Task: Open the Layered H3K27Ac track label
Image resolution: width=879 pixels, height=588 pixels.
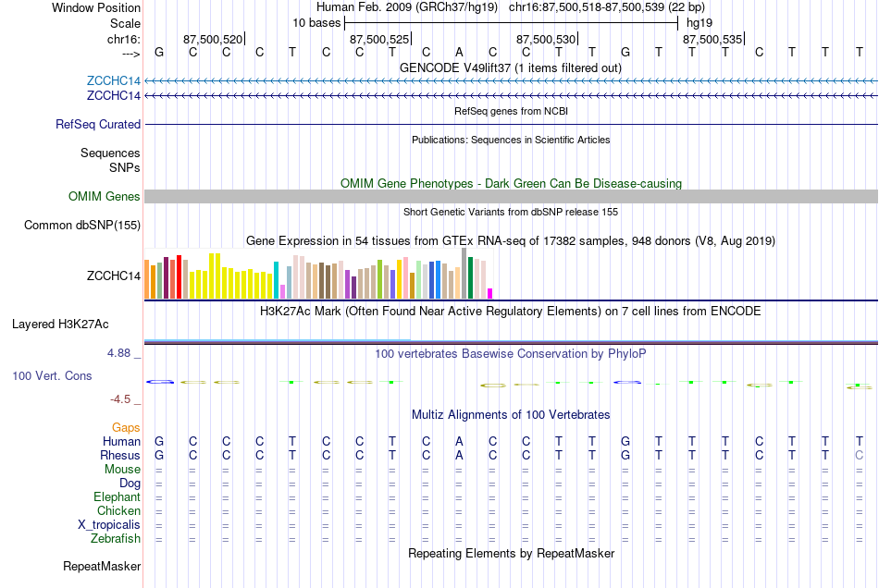Action: tap(60, 325)
